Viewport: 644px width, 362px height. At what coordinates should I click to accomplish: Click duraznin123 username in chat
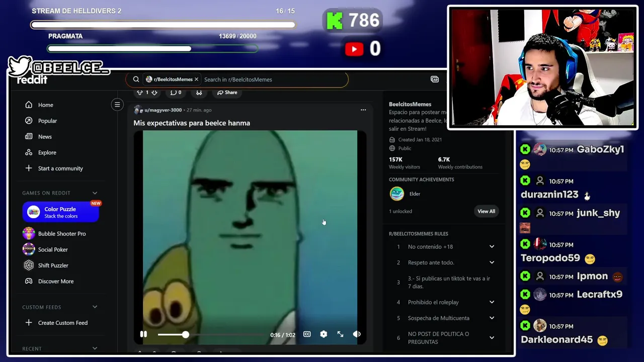click(x=549, y=195)
